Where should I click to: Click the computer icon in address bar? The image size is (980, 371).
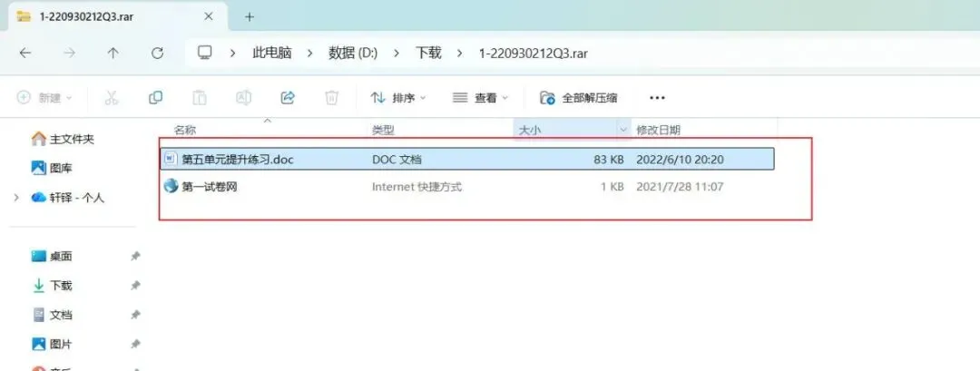[205, 54]
